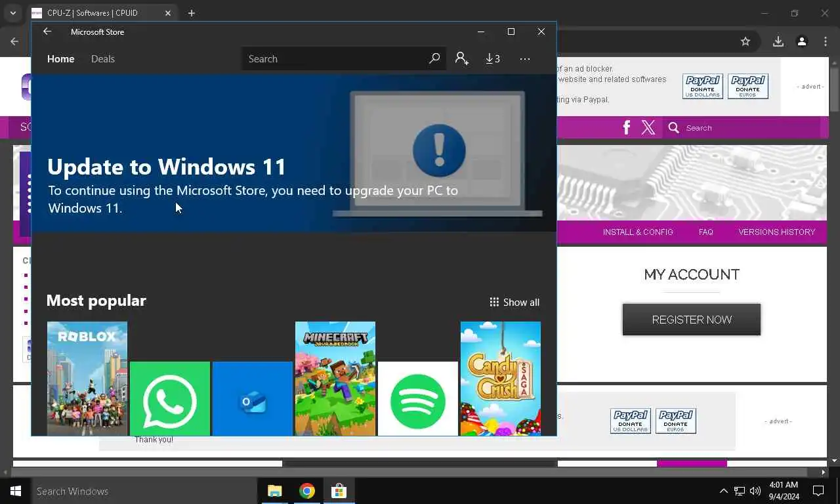Bookmark this page with the star icon

click(x=745, y=41)
